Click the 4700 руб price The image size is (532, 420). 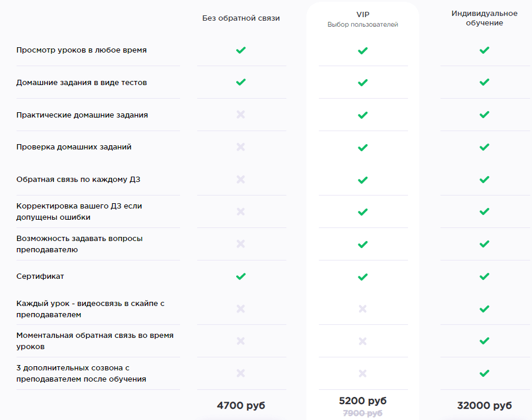pyautogui.click(x=241, y=405)
